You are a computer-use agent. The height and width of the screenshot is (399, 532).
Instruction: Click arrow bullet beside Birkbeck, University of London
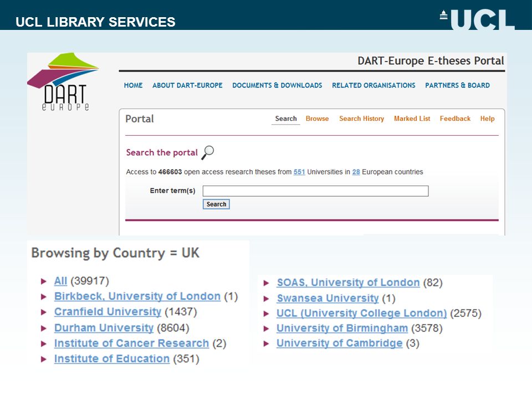43,297
